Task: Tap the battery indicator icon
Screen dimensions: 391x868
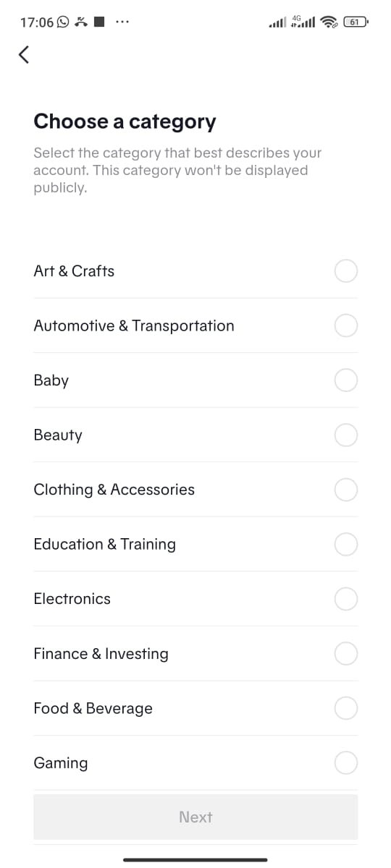Action: pyautogui.click(x=356, y=22)
